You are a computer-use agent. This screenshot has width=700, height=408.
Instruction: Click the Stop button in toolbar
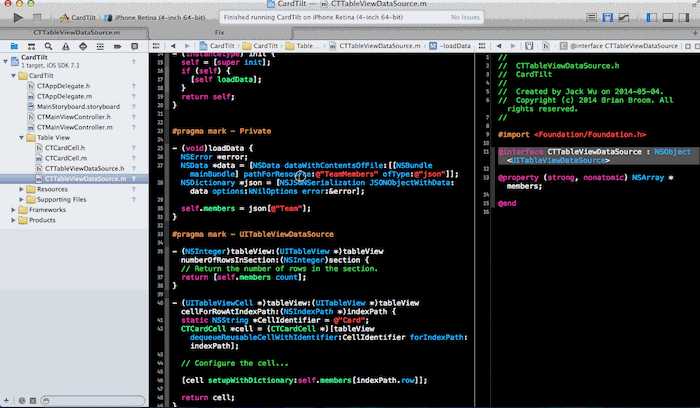coord(38,17)
